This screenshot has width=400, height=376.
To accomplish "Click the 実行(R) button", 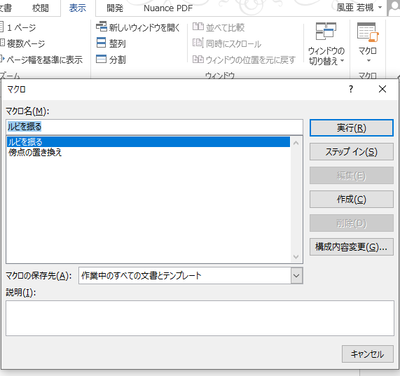I will [x=351, y=128].
